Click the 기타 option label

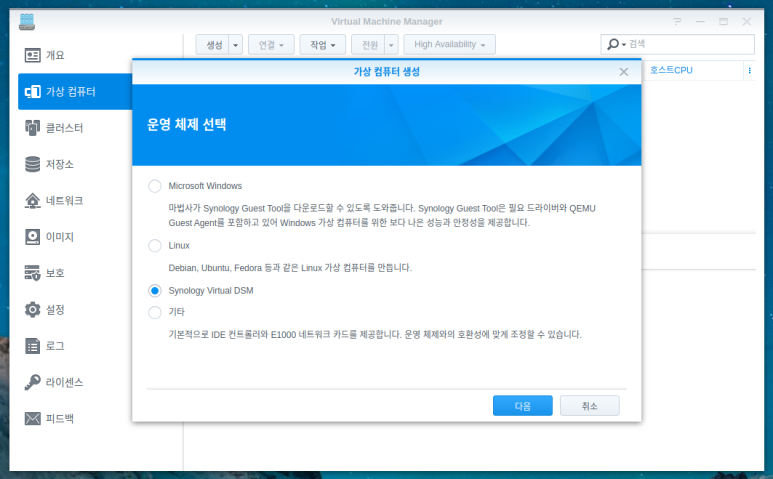(176, 312)
